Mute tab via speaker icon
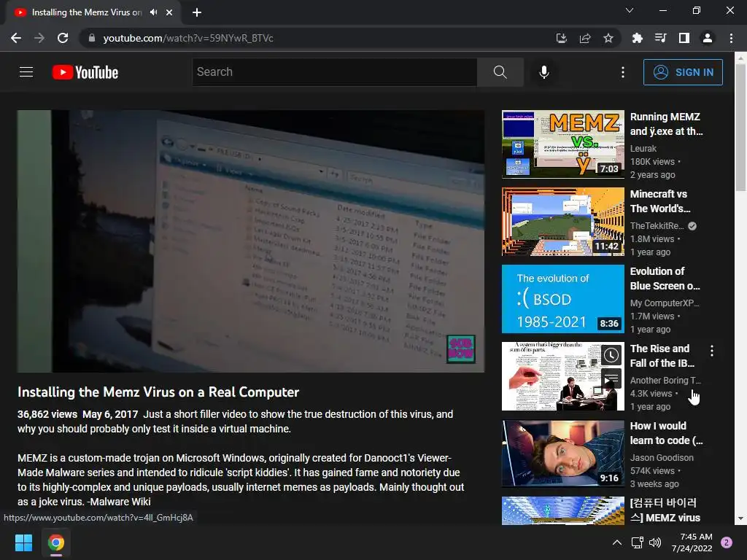 tap(153, 12)
